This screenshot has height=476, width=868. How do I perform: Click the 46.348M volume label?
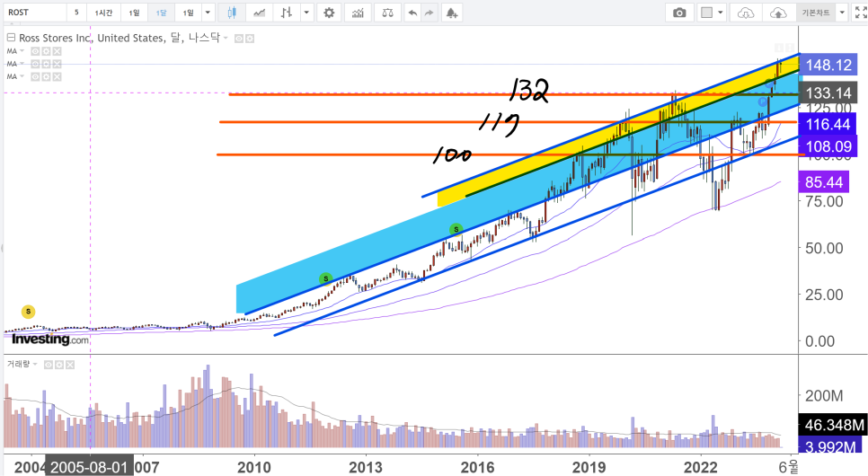point(833,425)
